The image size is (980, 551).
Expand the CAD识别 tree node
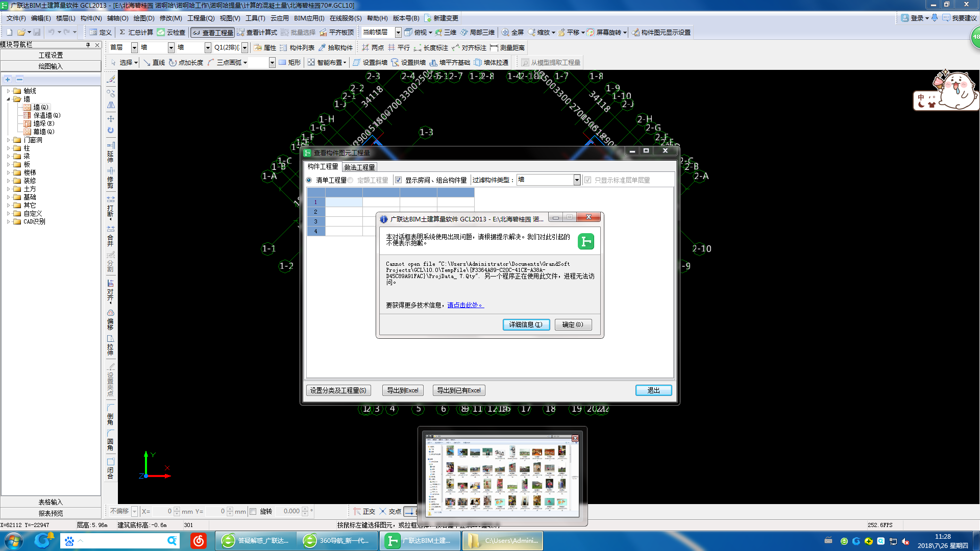coord(8,221)
